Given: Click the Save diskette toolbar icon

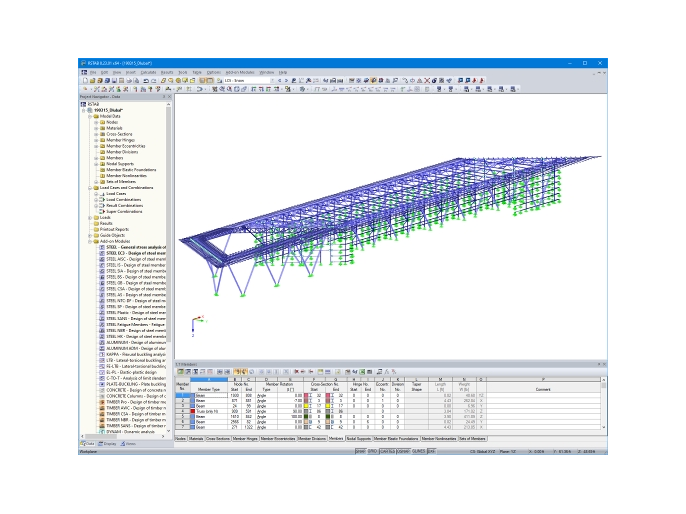Looking at the screenshot, I should [114, 80].
